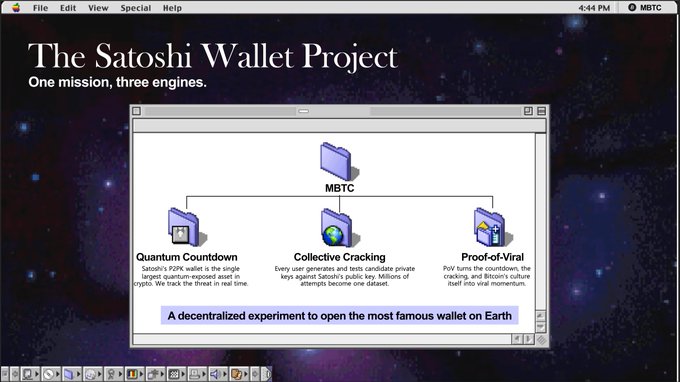The image size is (680, 382).
Task: Click the CD disc module in Control Strip
Action: tap(48, 374)
